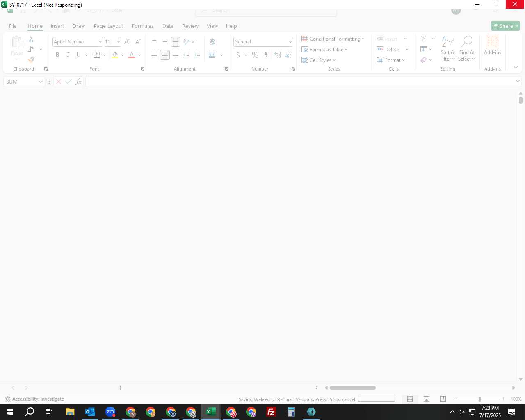Click the horizontal scrollbar thumb
525x420 pixels.
tap(353, 388)
